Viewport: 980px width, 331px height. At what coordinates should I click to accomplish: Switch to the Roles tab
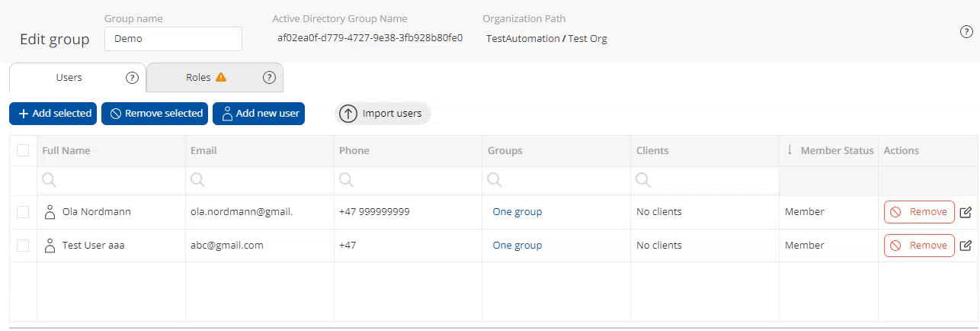tap(198, 78)
